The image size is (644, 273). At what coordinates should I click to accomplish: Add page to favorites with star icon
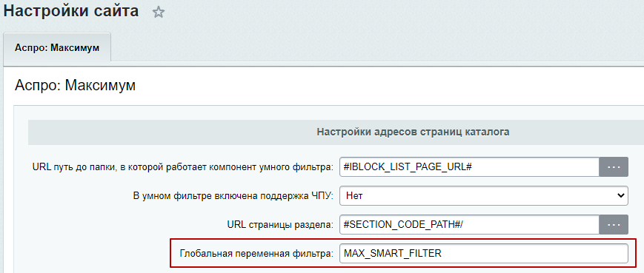pos(158,13)
